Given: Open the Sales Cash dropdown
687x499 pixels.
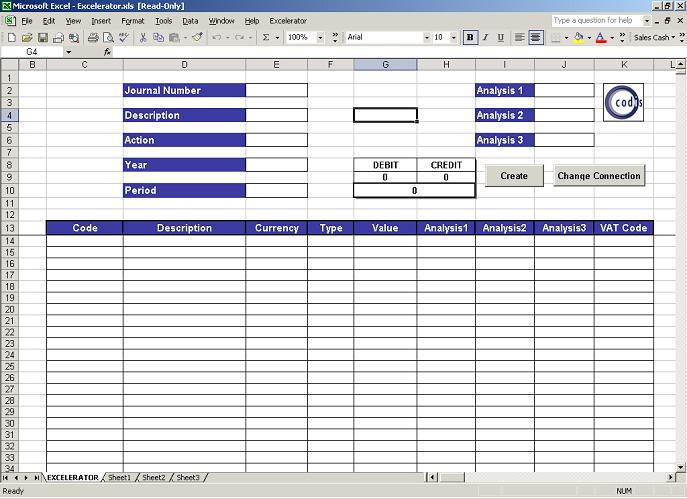Looking at the screenshot, I should point(654,38).
